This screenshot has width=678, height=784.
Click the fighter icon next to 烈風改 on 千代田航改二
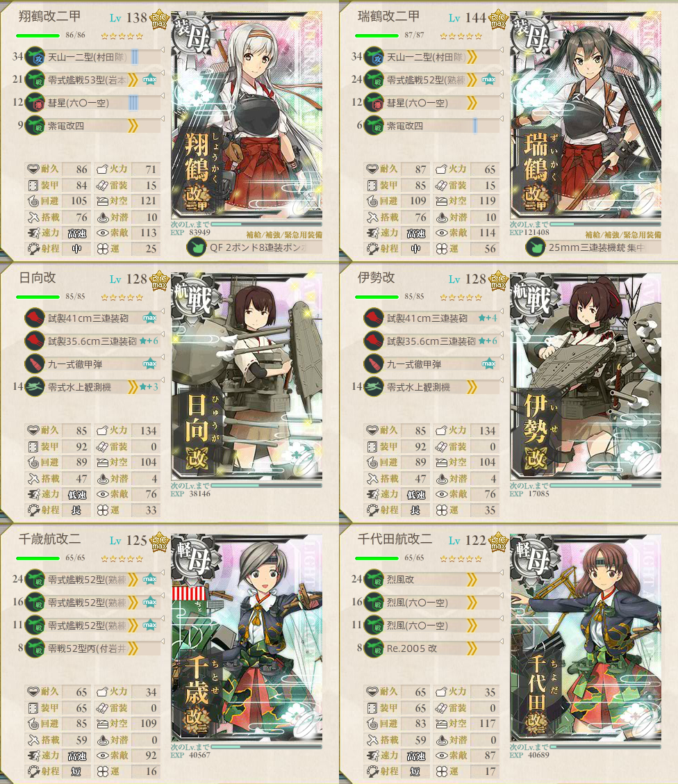(x=374, y=580)
